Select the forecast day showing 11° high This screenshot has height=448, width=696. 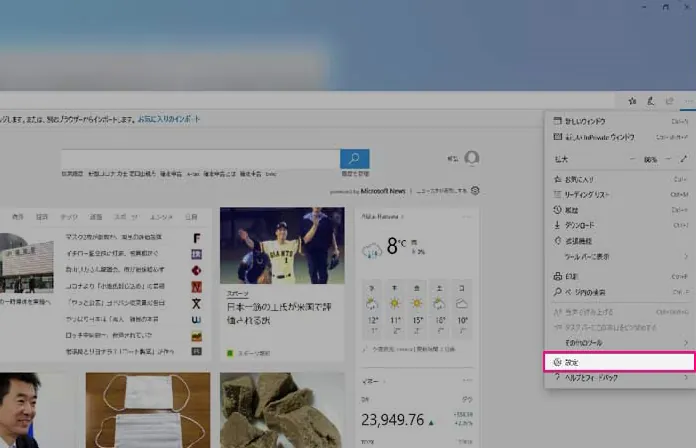[394, 310]
